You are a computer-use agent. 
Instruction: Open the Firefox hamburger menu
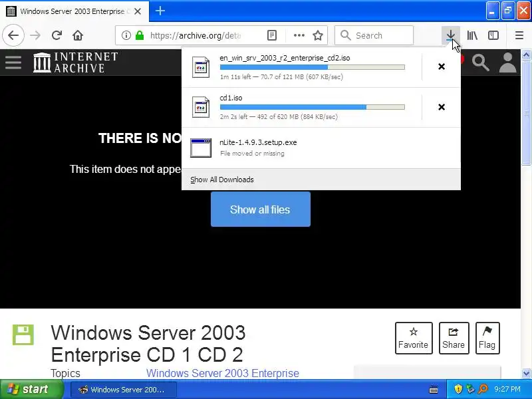pyautogui.click(x=519, y=35)
